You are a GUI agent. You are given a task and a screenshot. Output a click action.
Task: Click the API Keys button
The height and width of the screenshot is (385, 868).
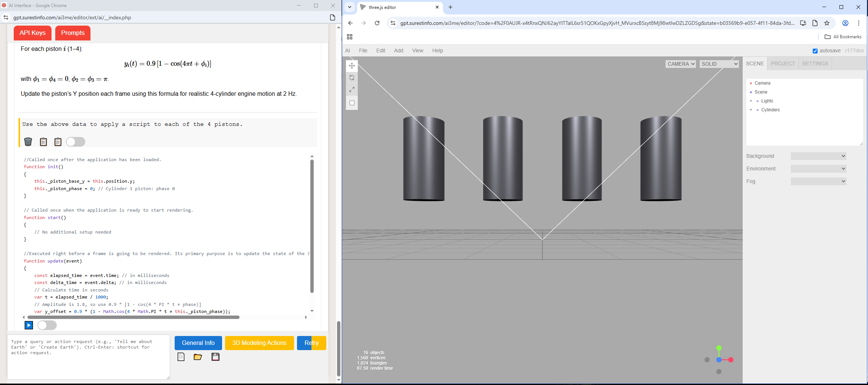point(33,33)
